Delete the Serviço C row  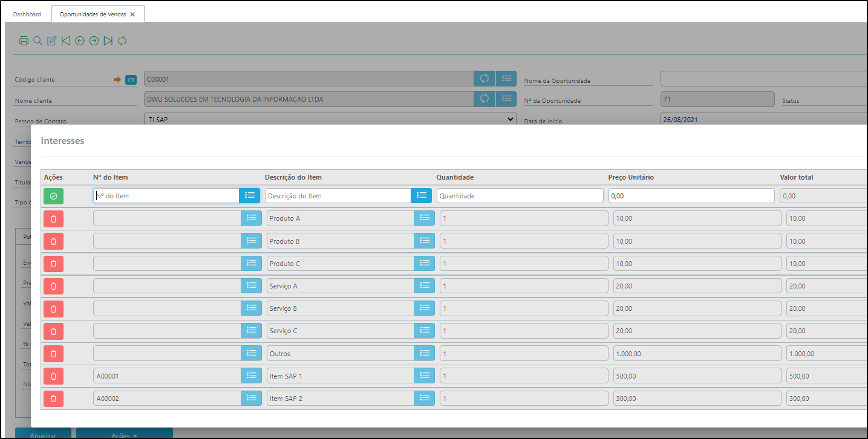[53, 331]
